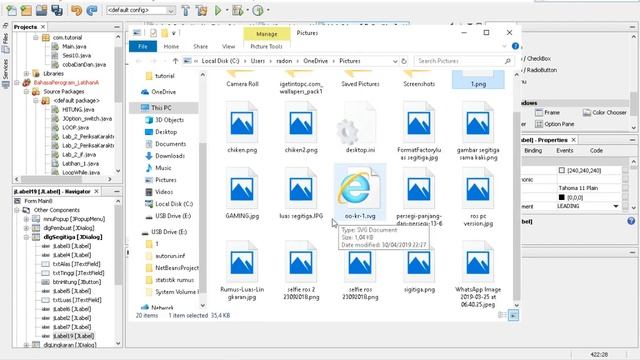
Task: Run the project with green play icon
Action: coord(218,10)
